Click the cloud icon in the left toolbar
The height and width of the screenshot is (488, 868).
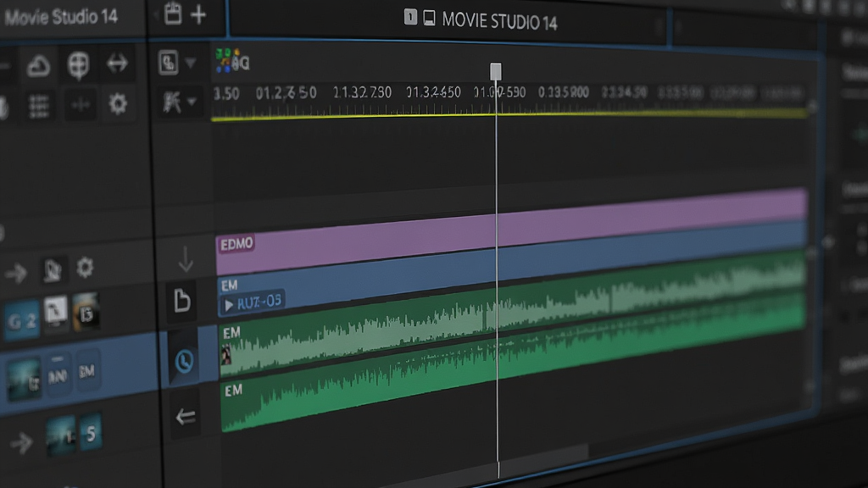point(38,66)
